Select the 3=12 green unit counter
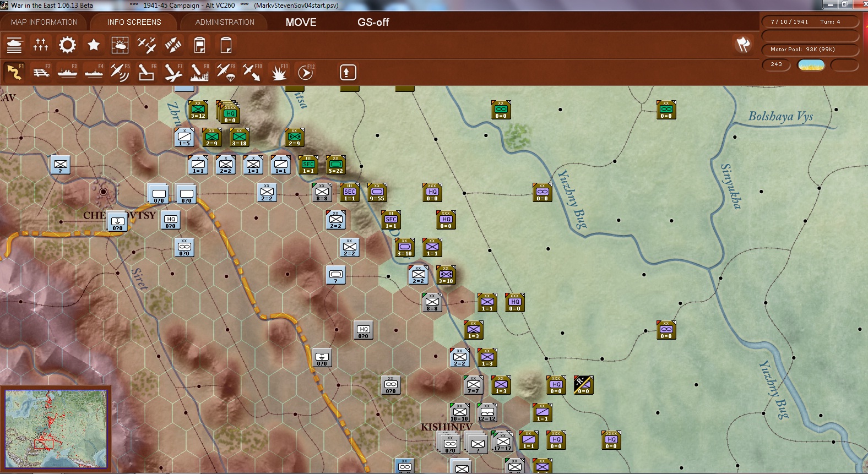This screenshot has width=868, height=474. (x=198, y=110)
